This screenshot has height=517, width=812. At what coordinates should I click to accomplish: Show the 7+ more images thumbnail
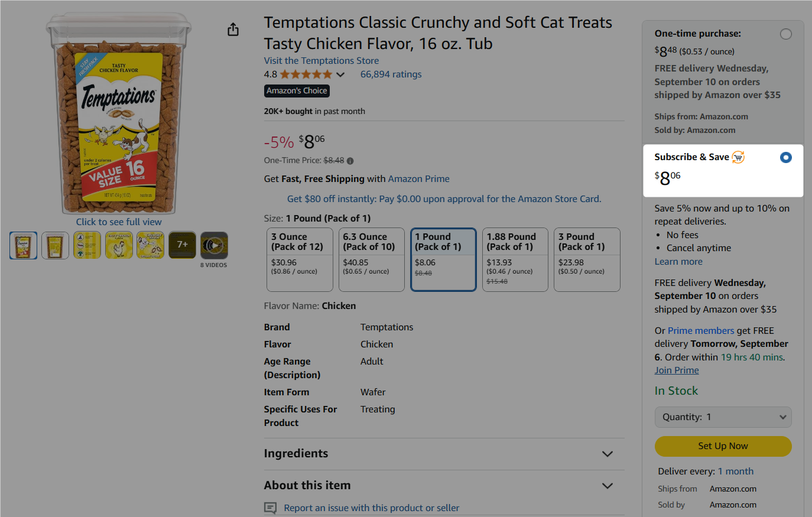tap(182, 245)
